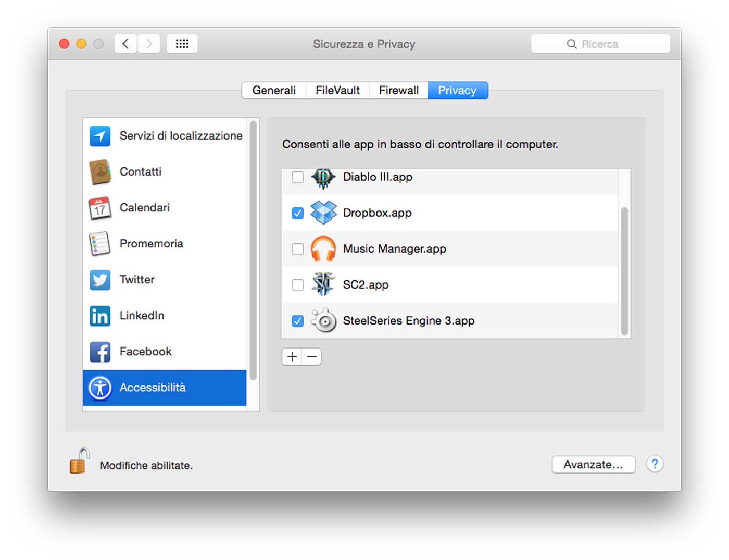
Task: Select the SC2.app row label
Action: click(x=366, y=285)
